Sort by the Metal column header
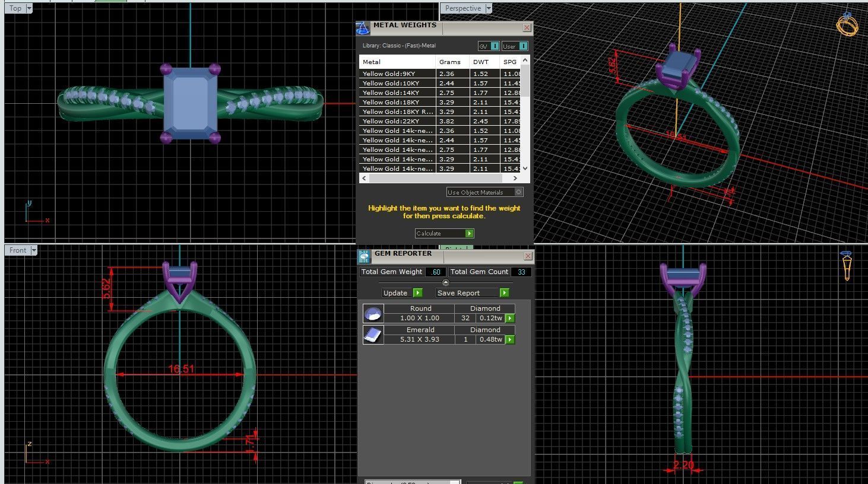The width and height of the screenshot is (868, 484). point(397,62)
